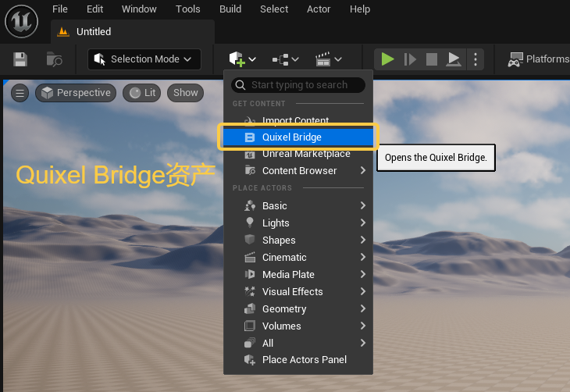The width and height of the screenshot is (570, 392).
Task: Expand the All submenu arrow
Action: pos(363,343)
